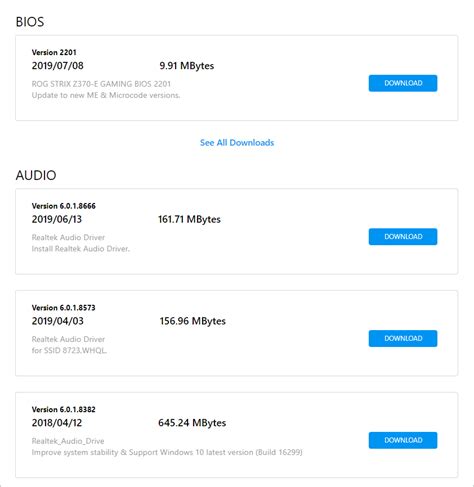
Task: Open the See All Downloads link
Action: click(237, 143)
